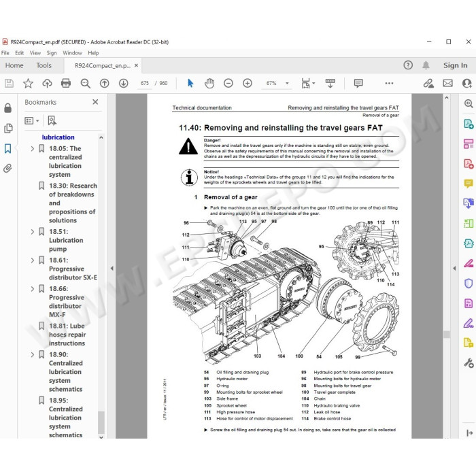476x476 pixels.
Task: Open the more tools ellipsis
Action: pos(389,83)
